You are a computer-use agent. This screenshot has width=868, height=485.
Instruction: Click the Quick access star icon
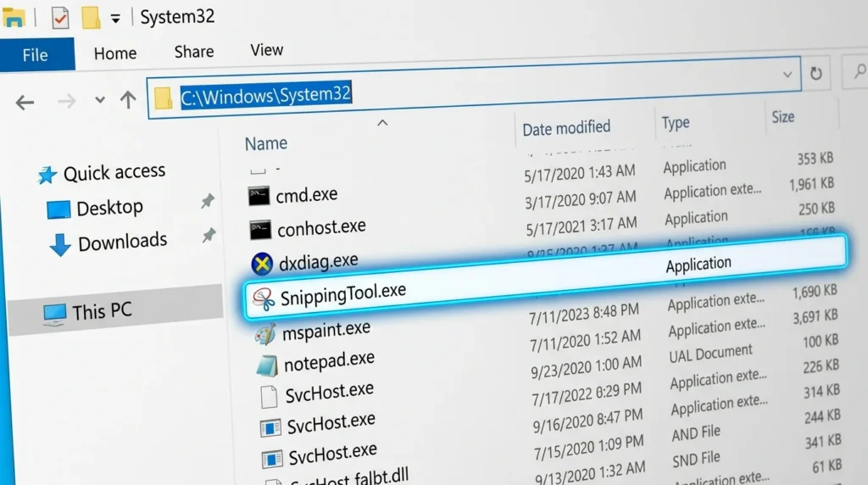pos(47,175)
